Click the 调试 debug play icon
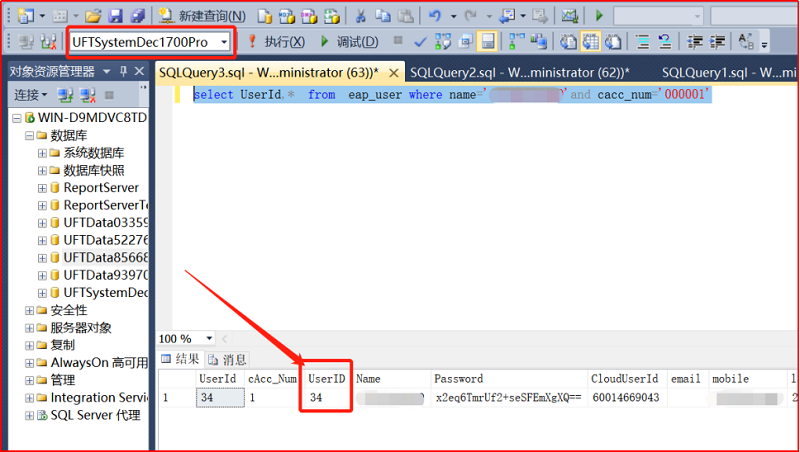Viewport: 800px width, 452px height. 326,42
